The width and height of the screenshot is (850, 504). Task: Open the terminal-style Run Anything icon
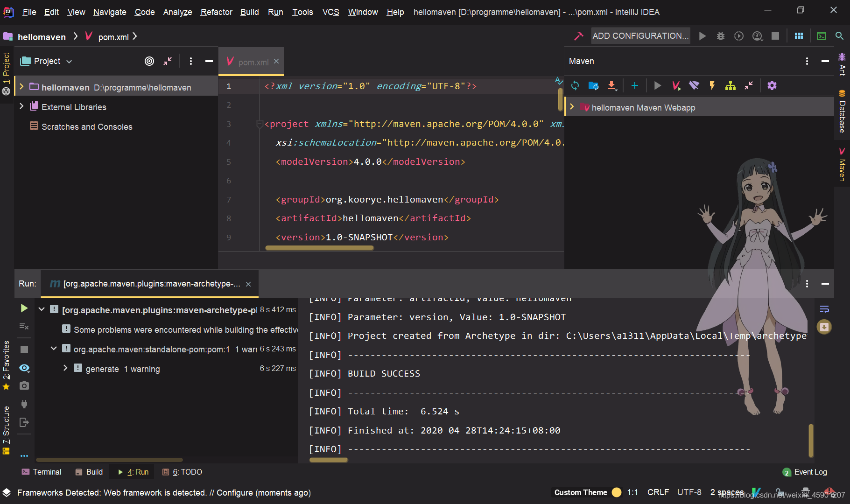[822, 36]
